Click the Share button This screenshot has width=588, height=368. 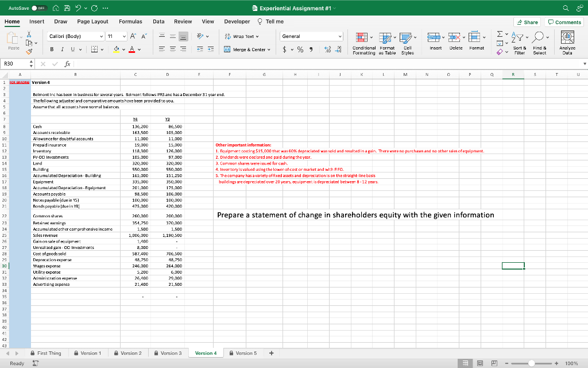coord(527,22)
